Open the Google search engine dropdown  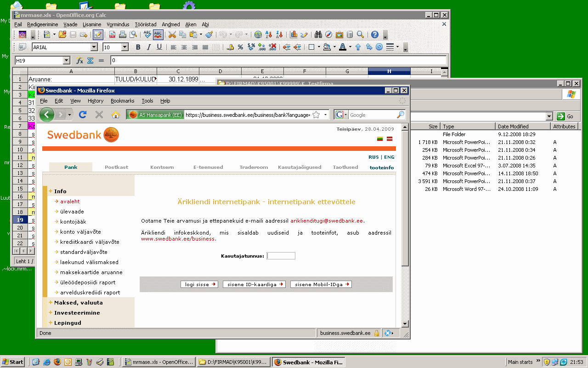coord(341,115)
